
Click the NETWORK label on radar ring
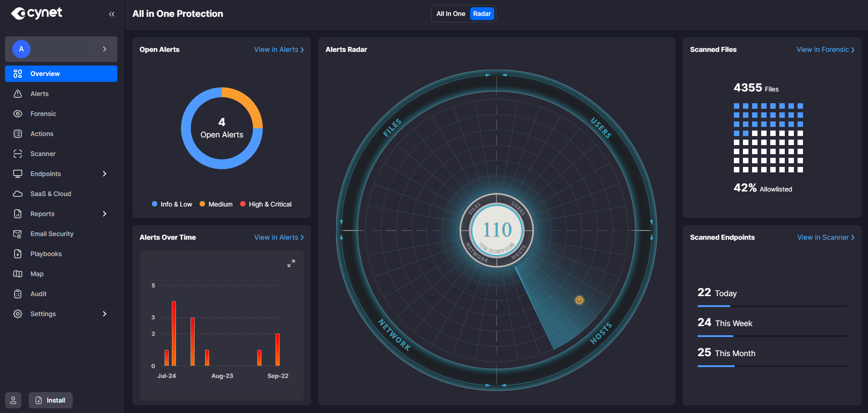pos(394,335)
